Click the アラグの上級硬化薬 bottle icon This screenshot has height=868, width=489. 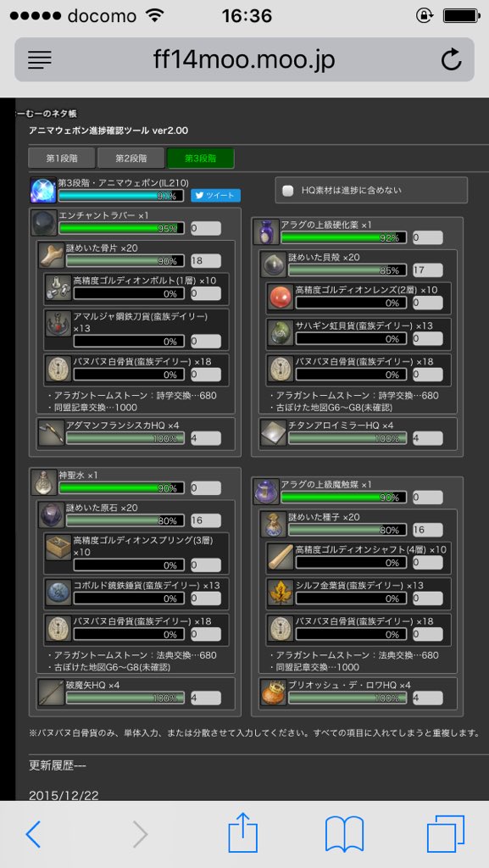click(266, 231)
